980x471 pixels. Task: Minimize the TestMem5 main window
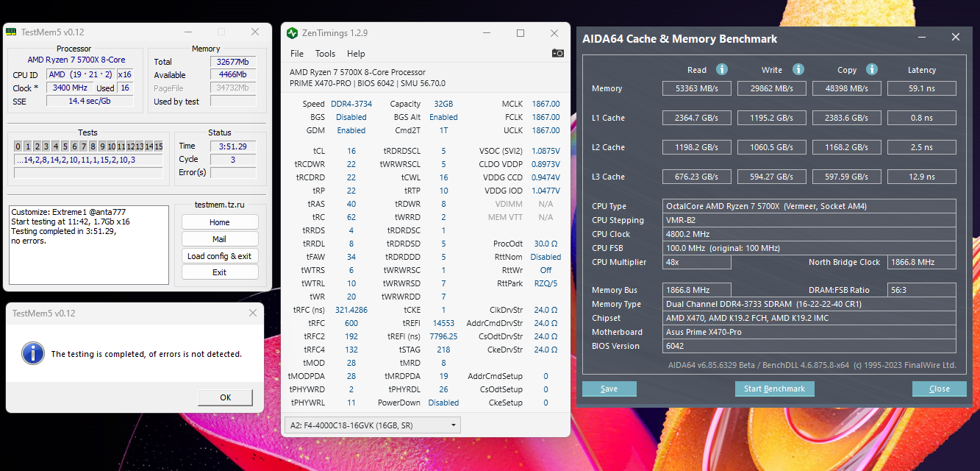[x=187, y=32]
